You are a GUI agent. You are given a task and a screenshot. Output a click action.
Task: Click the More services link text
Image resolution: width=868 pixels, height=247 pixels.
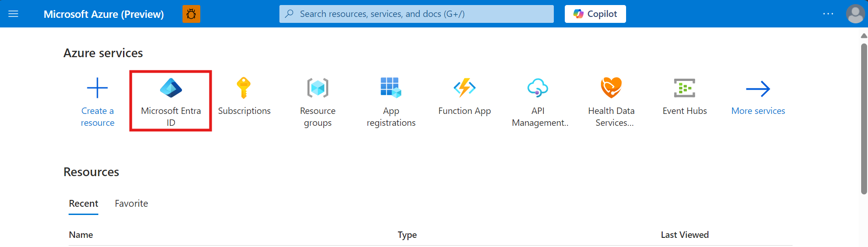click(758, 111)
